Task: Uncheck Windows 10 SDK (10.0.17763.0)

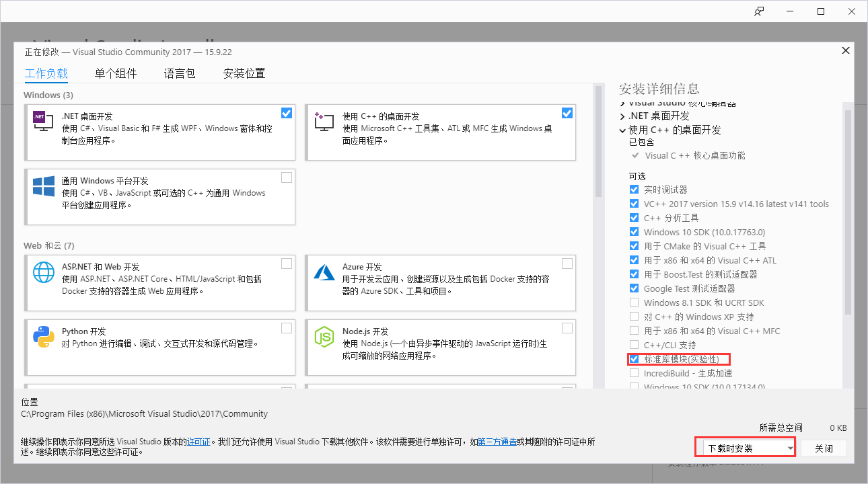Action: [634, 232]
